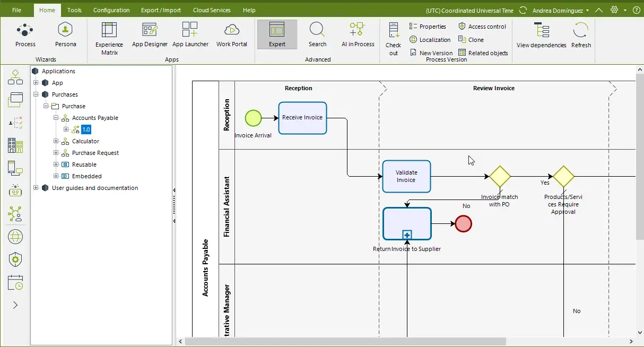Switch to the Configuration tab
The image size is (644, 347).
(111, 10)
